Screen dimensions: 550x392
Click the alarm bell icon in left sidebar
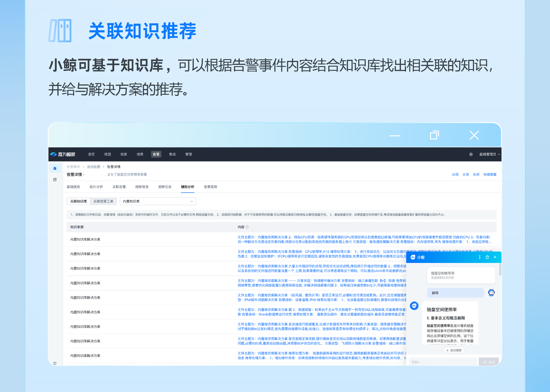(x=55, y=168)
